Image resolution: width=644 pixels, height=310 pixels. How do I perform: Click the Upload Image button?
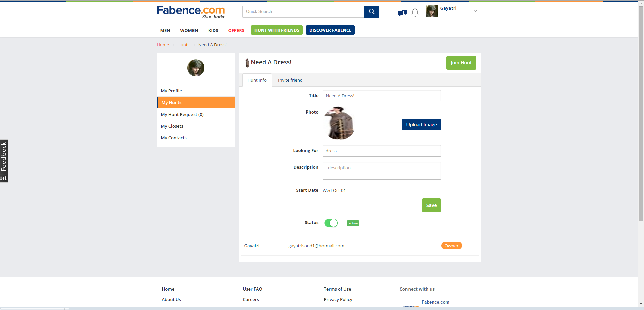[421, 125]
